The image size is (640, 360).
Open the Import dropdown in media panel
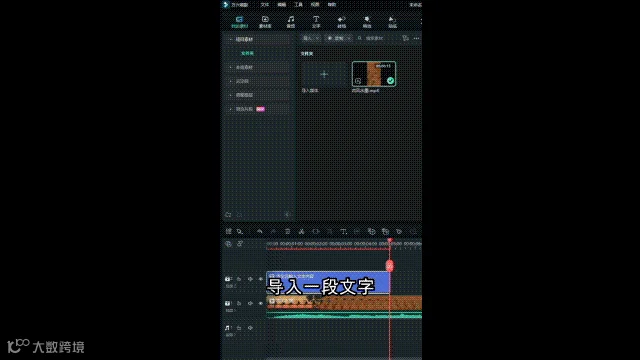tap(311, 38)
